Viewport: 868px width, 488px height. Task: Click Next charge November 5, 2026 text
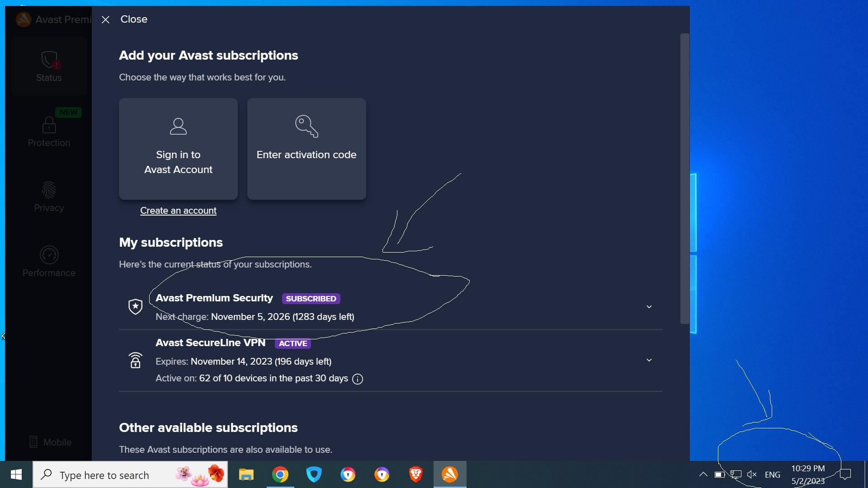point(255,317)
